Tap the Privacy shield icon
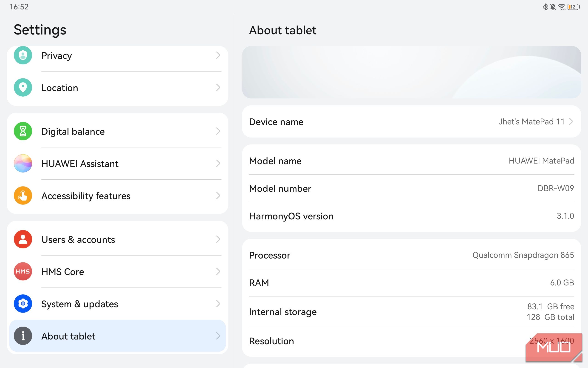This screenshot has width=588, height=368. [23, 55]
